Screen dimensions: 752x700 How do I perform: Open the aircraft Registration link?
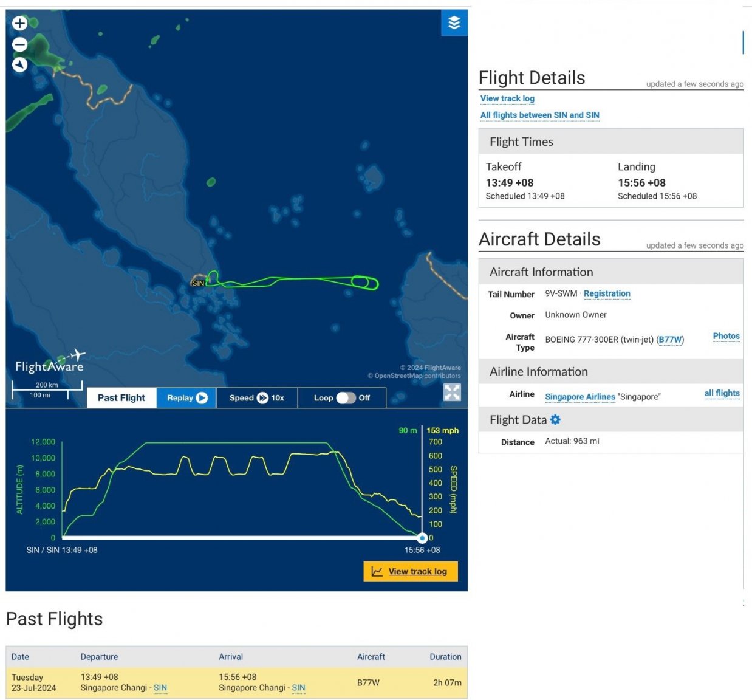(607, 293)
